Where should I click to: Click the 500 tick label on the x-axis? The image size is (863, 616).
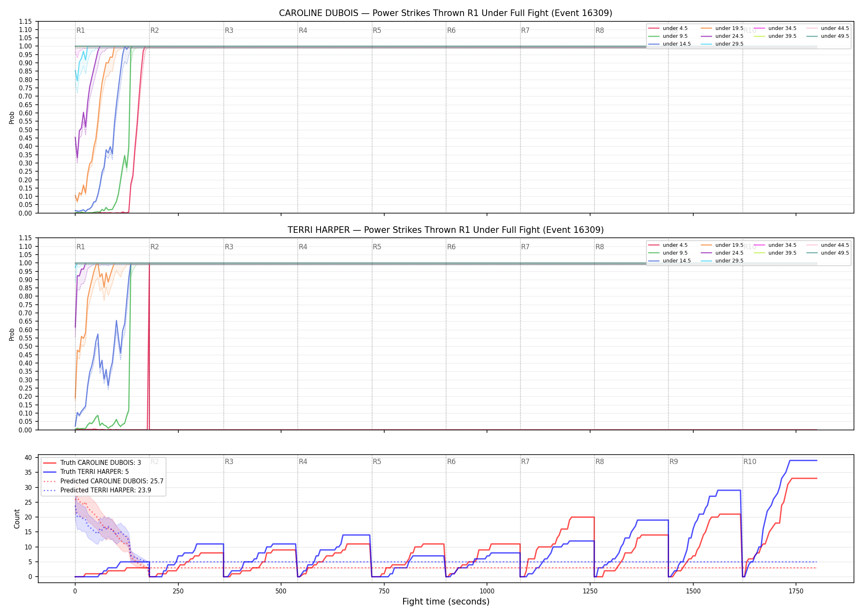(281, 591)
